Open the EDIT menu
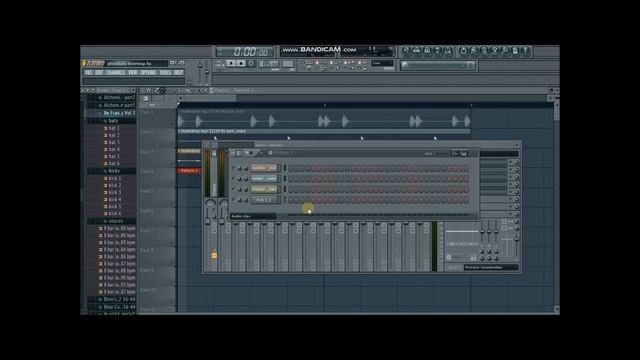This screenshot has height=360, width=640. click(99, 73)
